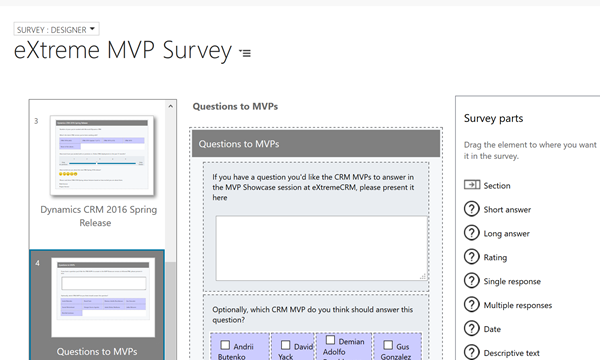Click the Date question icon
The width and height of the screenshot is (600, 360).
click(471, 328)
